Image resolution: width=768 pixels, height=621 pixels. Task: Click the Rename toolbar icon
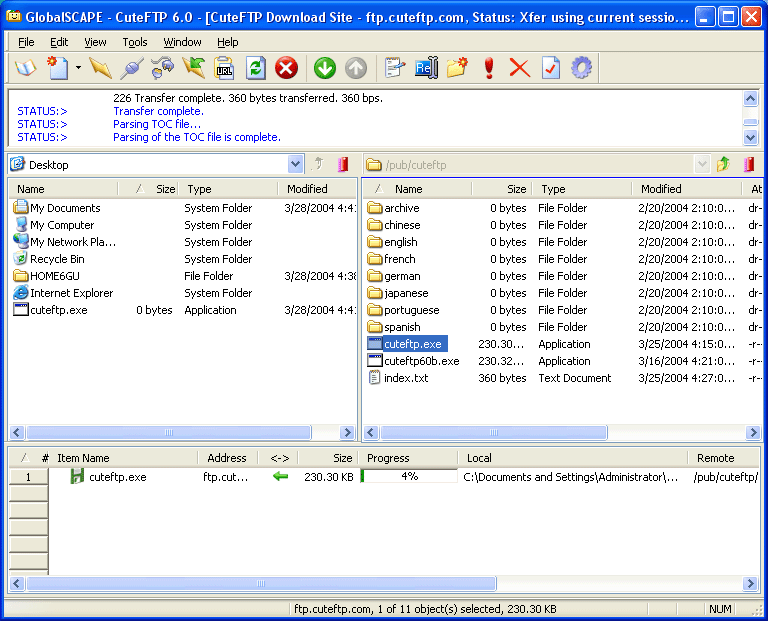click(x=426, y=68)
